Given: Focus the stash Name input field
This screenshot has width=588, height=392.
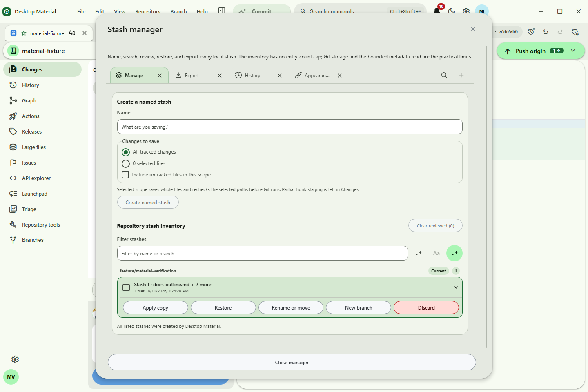Looking at the screenshot, I should pos(290,127).
